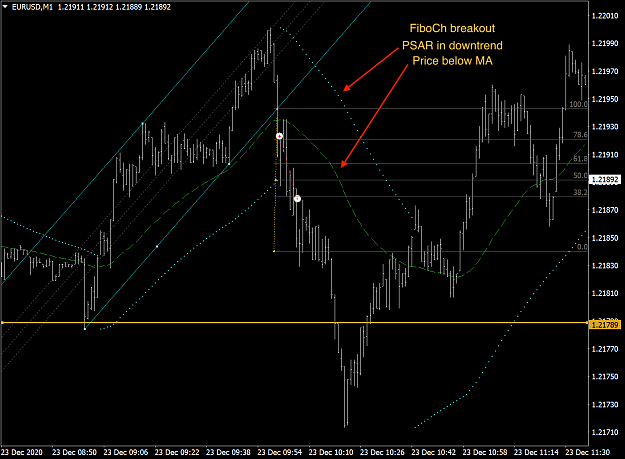Viewport: 625px width, 459px height.
Task: Click the '23 Dec 09:54' time axis label
Action: [279, 452]
